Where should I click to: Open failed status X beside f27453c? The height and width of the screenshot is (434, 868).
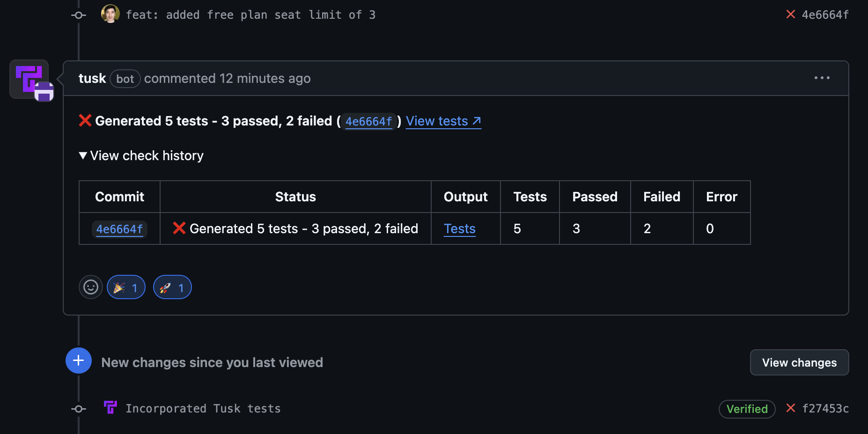click(x=791, y=408)
